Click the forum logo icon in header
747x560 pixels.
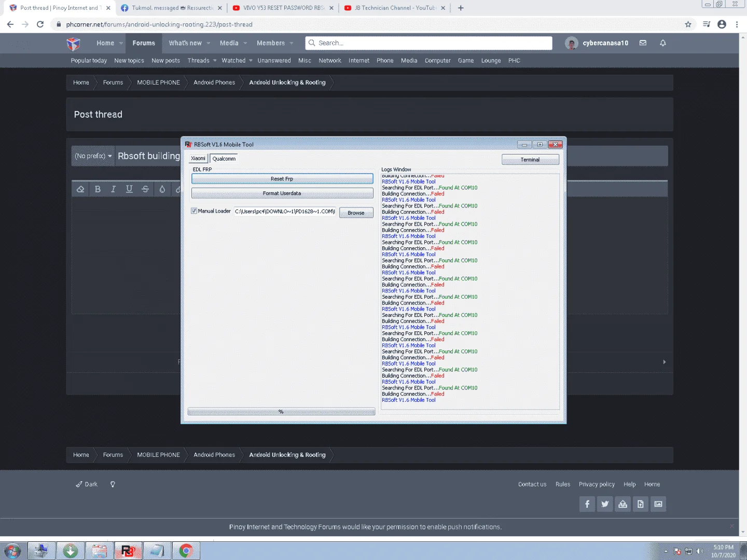coord(74,44)
